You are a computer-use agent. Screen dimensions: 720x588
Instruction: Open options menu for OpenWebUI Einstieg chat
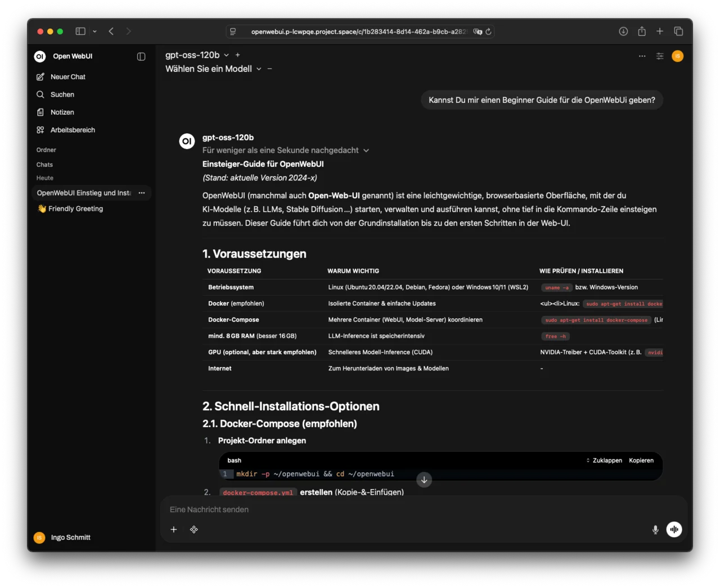141,193
